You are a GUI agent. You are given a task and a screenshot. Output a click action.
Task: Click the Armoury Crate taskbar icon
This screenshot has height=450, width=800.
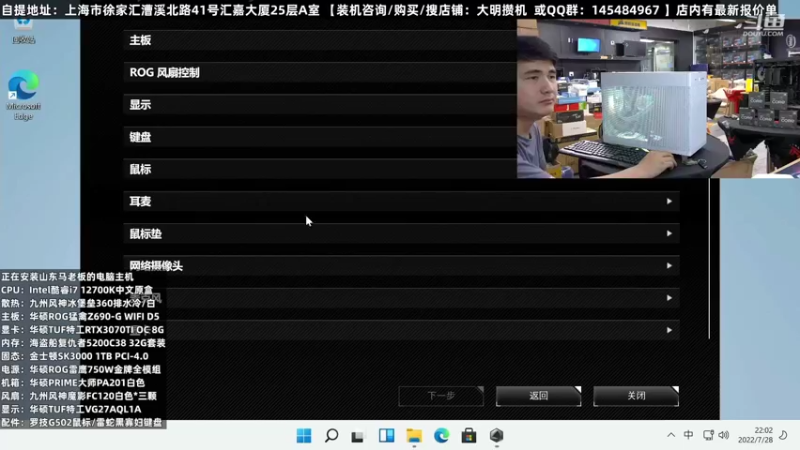point(496,436)
